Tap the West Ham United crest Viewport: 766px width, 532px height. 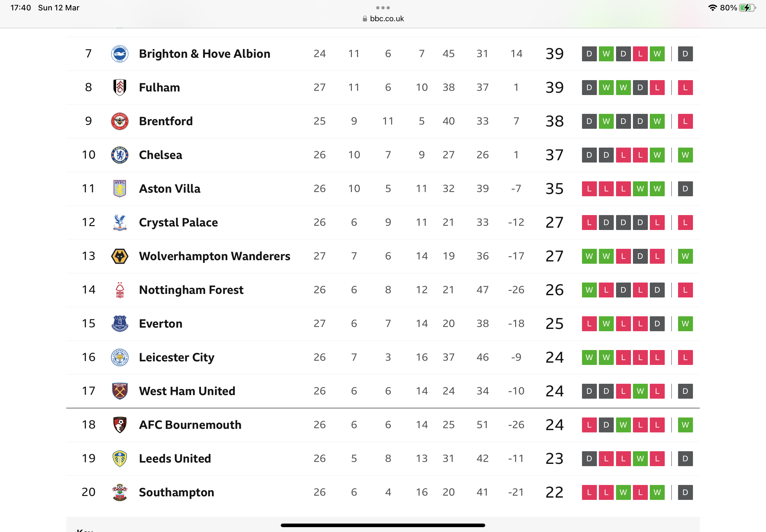[119, 391]
